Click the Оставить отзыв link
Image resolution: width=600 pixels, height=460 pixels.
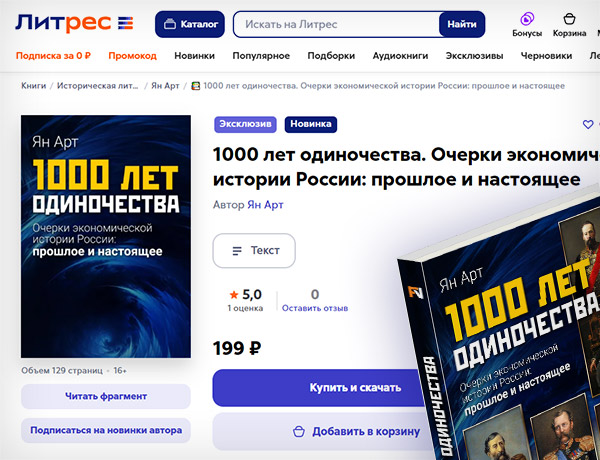click(315, 308)
